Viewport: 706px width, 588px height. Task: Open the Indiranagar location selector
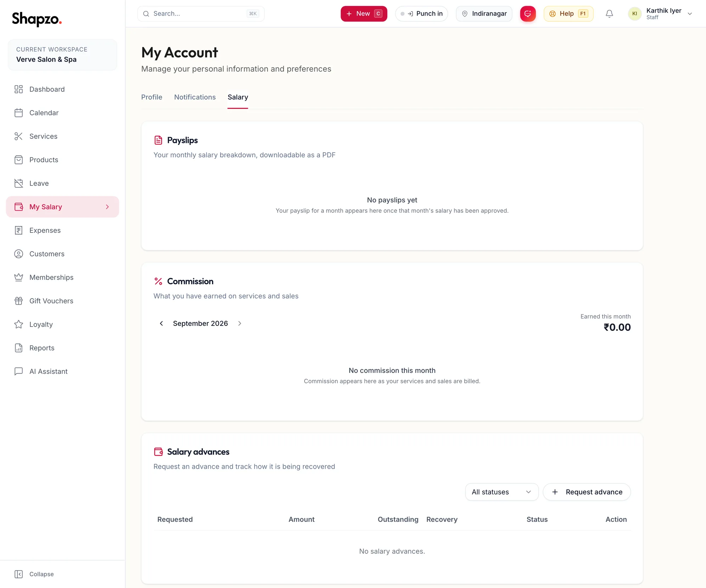tap(484, 14)
